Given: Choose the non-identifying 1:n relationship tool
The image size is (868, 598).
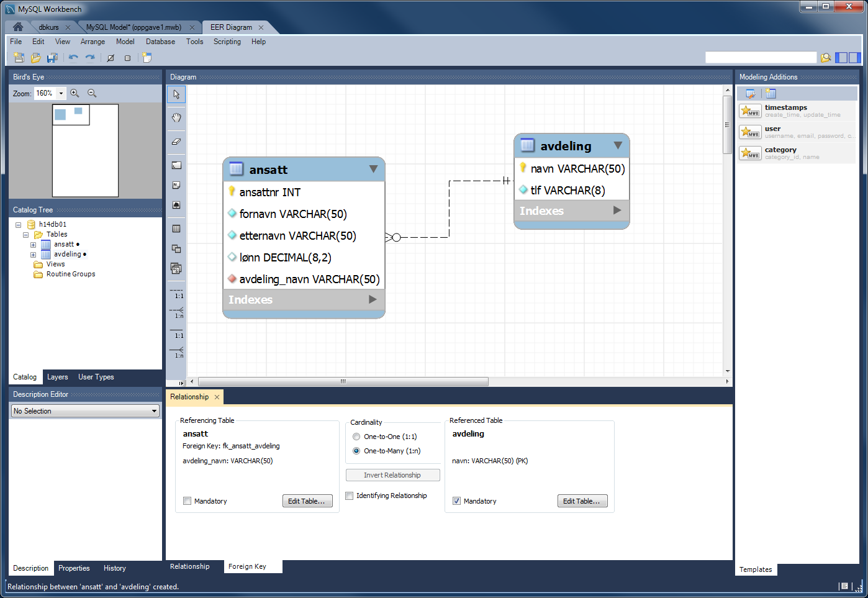Looking at the screenshot, I should coord(176,312).
